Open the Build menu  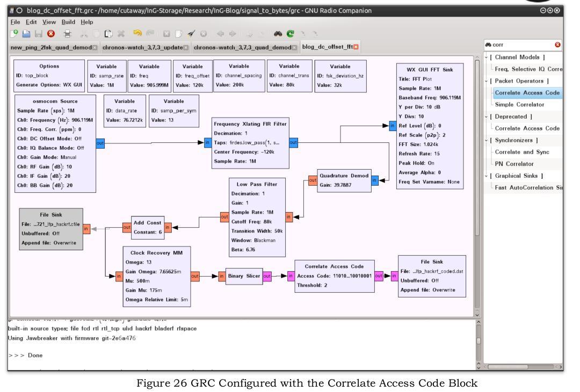[68, 22]
